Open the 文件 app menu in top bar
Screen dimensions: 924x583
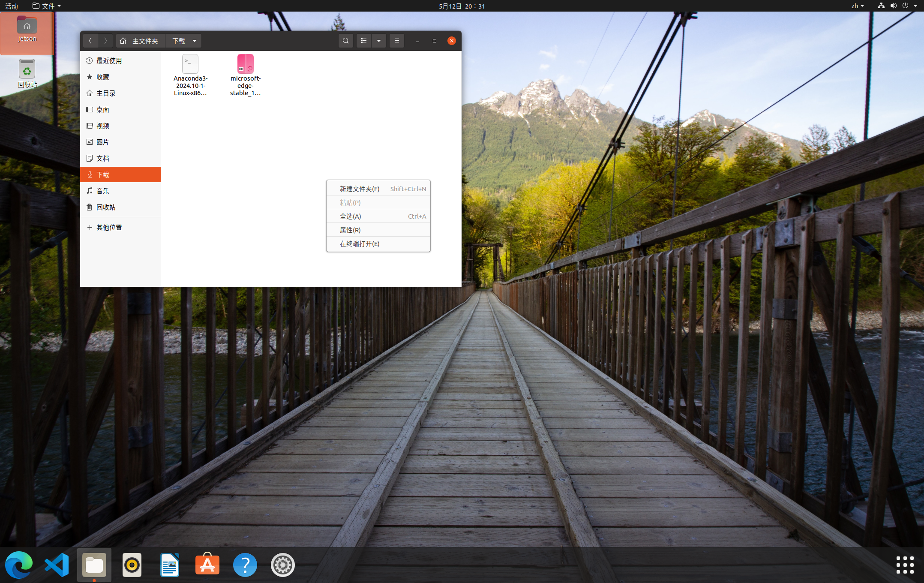[47, 6]
